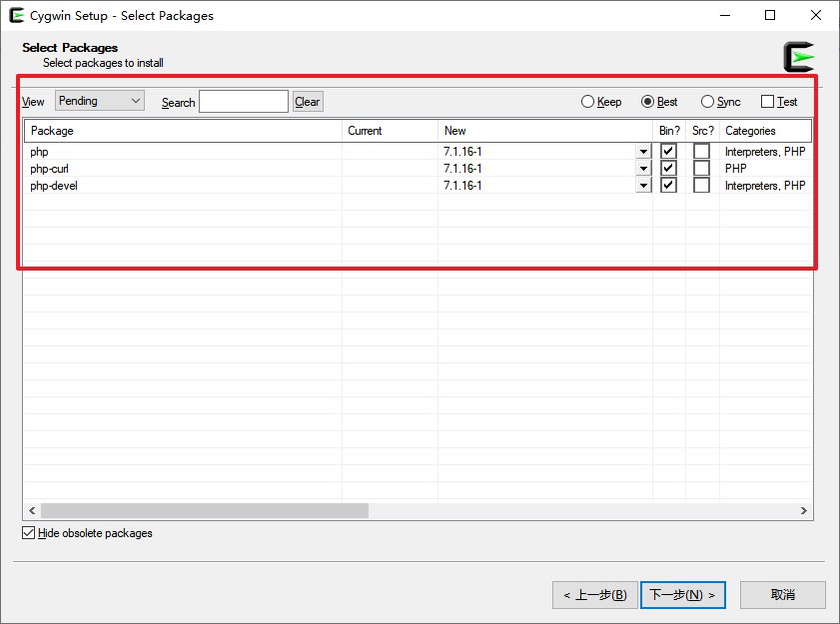840x624 pixels.
Task: Uncheck the Bin checkbox for php-curl
Action: click(668, 168)
